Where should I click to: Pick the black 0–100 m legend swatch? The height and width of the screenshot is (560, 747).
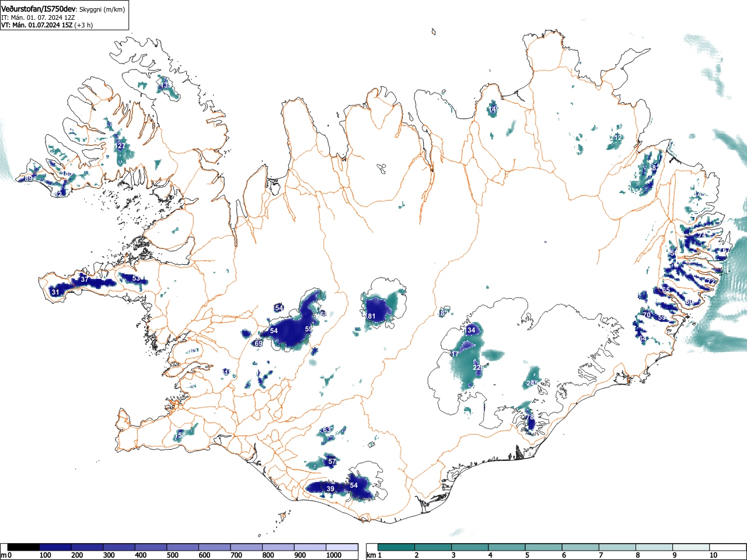(23, 547)
